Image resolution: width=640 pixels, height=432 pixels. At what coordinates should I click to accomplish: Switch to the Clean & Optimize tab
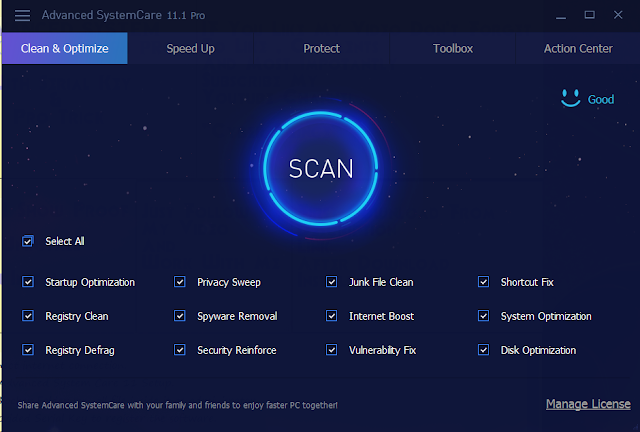coord(64,48)
